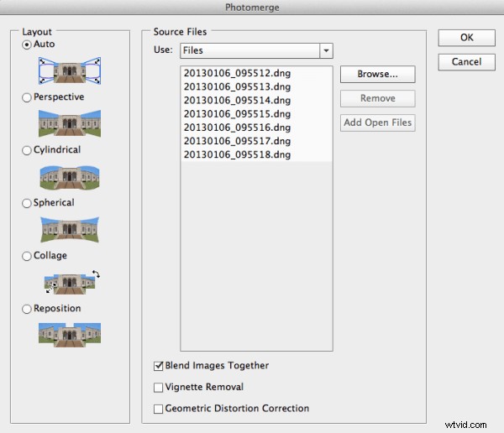Click the Reposition layout preview icon
504x433 pixels.
[x=70, y=335]
